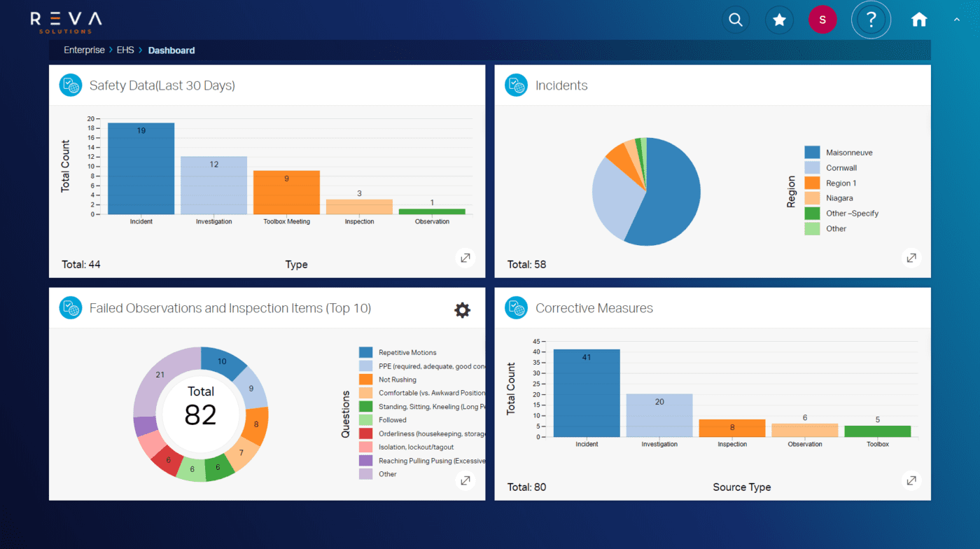Screen dimensions: 980x549
Task: Expand the Corrective Measures chart
Action: [x=911, y=480]
